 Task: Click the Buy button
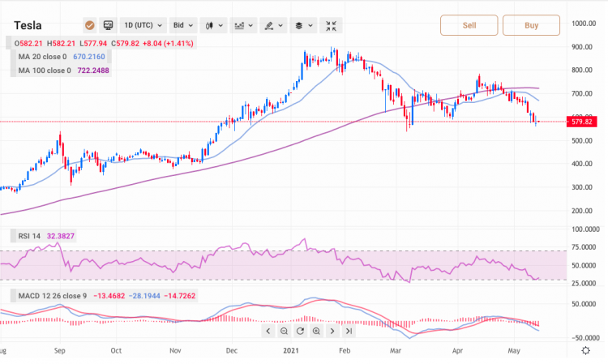click(531, 25)
